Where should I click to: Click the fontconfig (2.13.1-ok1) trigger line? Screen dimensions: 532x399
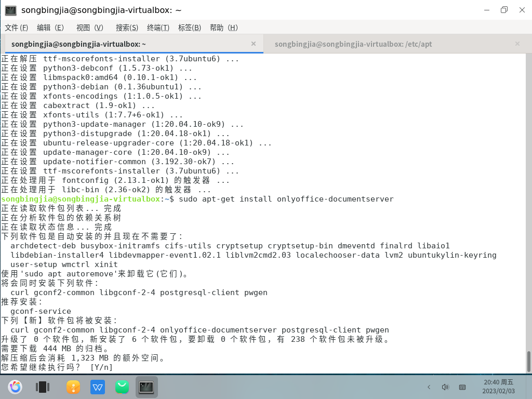(115, 180)
